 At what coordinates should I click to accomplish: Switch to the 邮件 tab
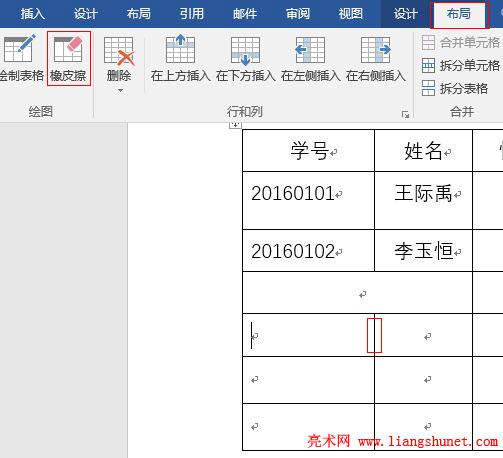(x=245, y=14)
